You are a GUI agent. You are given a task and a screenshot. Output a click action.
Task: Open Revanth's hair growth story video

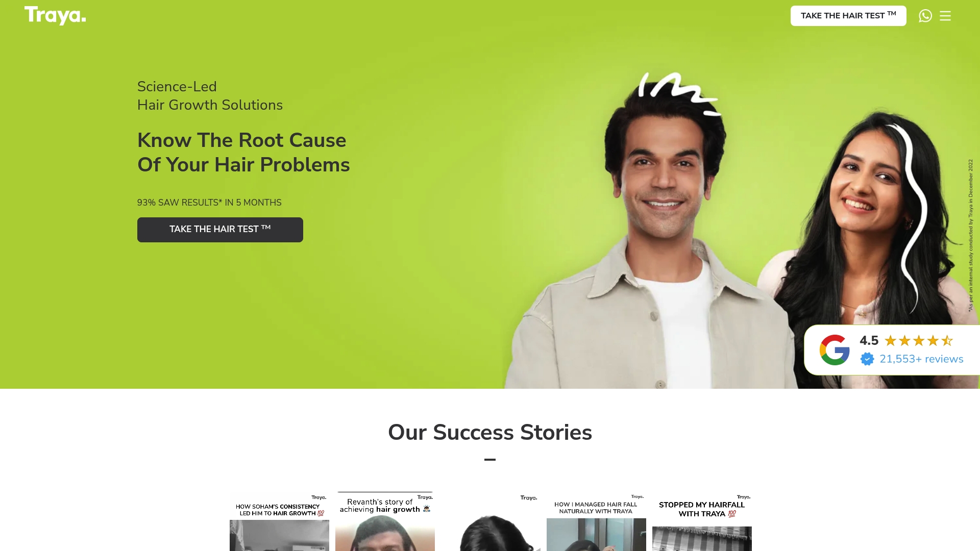click(x=385, y=521)
